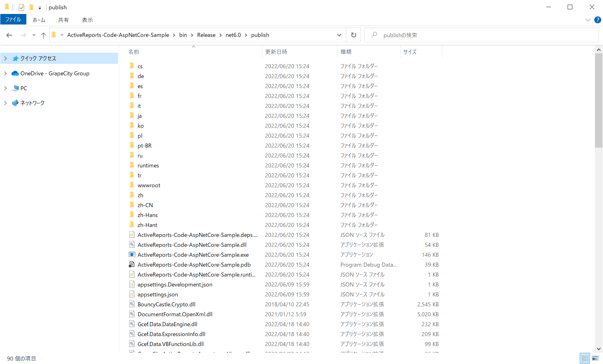
Task: Click the scrollbar down arrow
Action: [x=598, y=349]
